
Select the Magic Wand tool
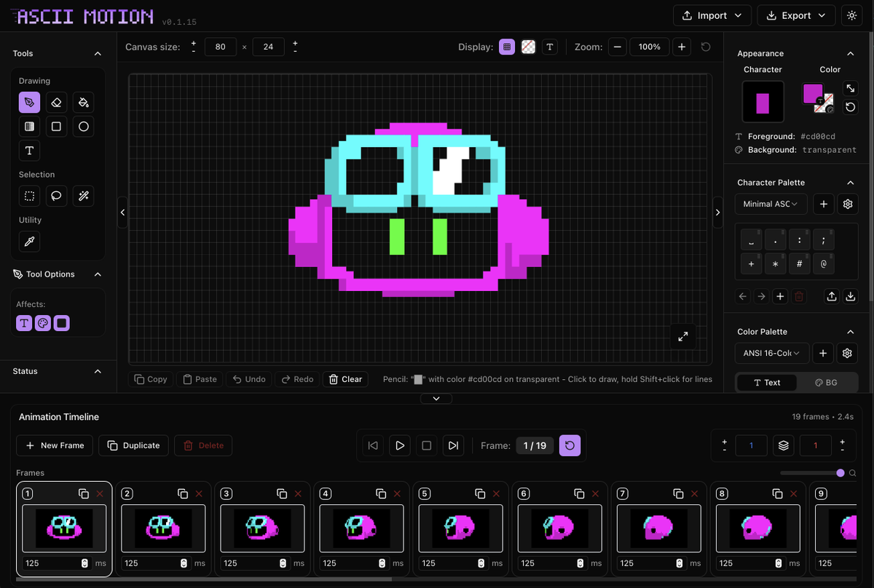tap(83, 196)
